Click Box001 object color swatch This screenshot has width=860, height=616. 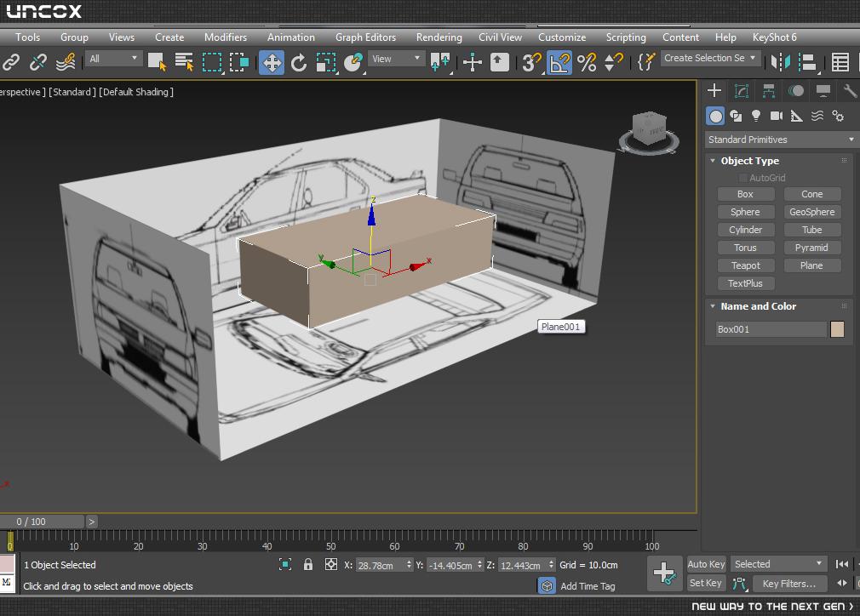(x=838, y=329)
